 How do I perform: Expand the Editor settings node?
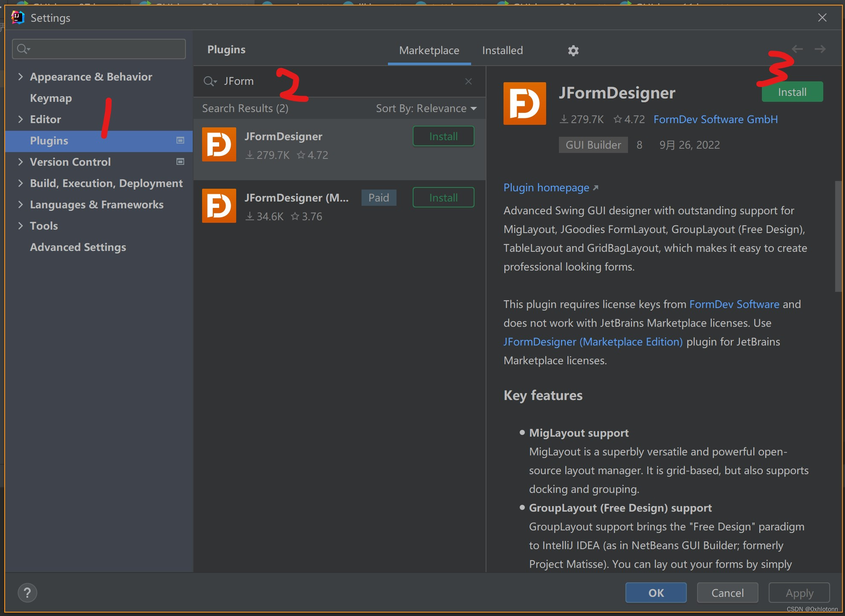(x=20, y=119)
